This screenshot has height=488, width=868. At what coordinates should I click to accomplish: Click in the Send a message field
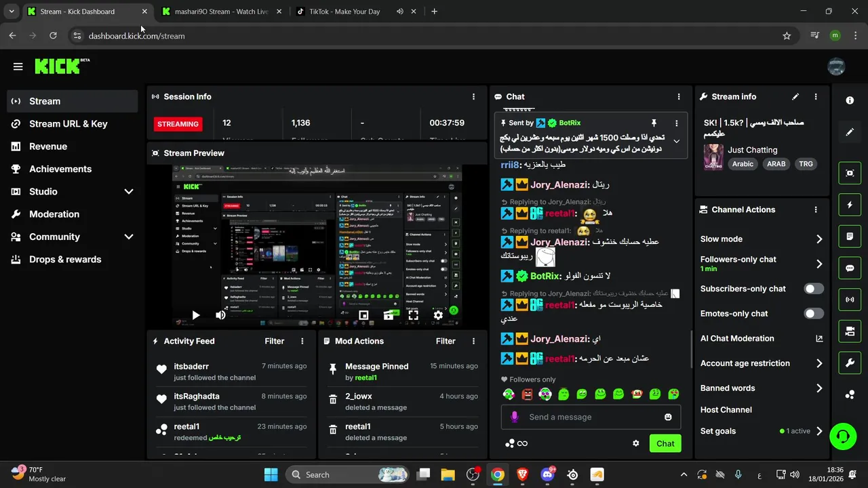tap(591, 417)
